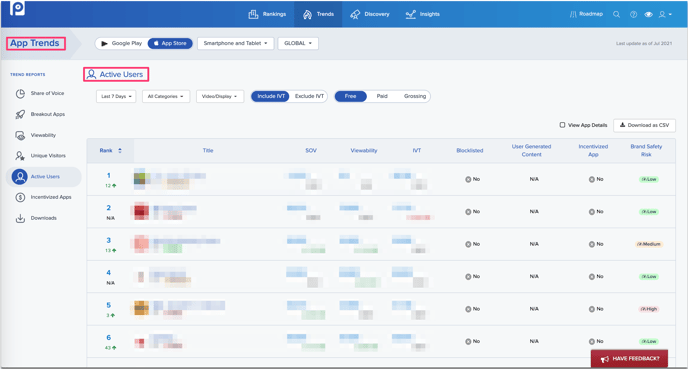Click Brand Safety Risk column header
This screenshot has height=369, width=688.
pyautogui.click(x=646, y=150)
